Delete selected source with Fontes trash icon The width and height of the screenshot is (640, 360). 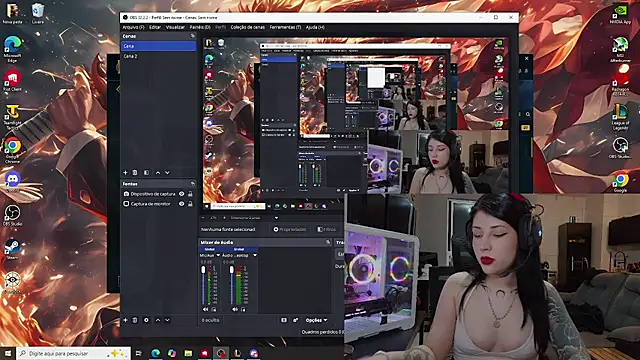point(135,320)
